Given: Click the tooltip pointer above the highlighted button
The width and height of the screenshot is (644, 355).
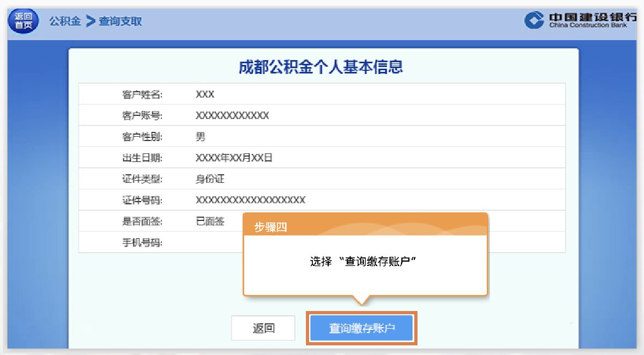Looking at the screenshot, I should pos(361,300).
